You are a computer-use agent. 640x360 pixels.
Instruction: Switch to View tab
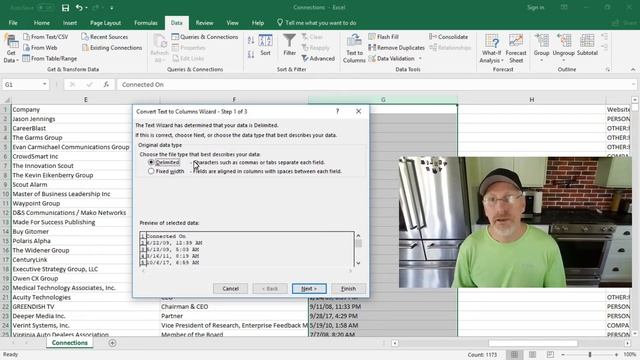coord(233,23)
